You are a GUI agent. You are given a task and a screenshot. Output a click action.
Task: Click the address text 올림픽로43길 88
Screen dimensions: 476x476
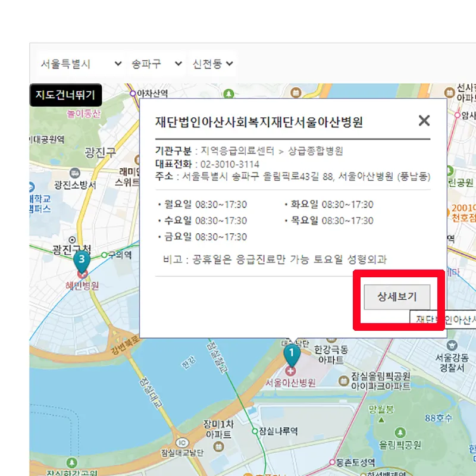click(x=297, y=177)
